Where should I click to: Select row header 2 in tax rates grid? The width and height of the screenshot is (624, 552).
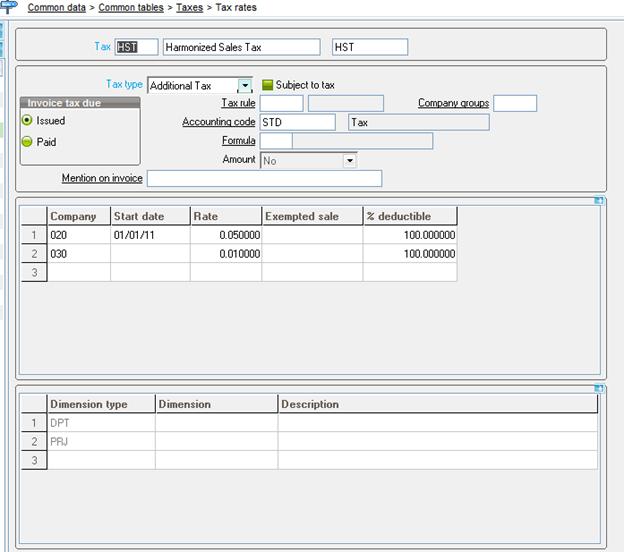34,254
